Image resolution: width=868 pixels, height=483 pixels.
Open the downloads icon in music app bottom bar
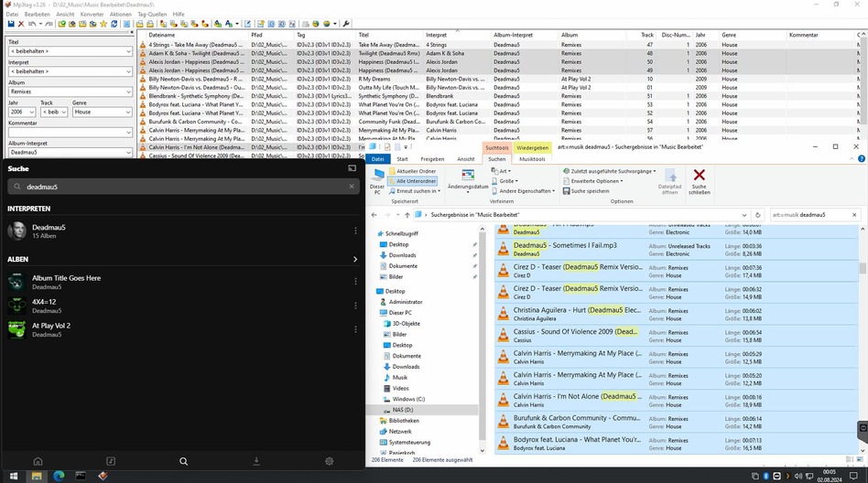pyautogui.click(x=256, y=461)
